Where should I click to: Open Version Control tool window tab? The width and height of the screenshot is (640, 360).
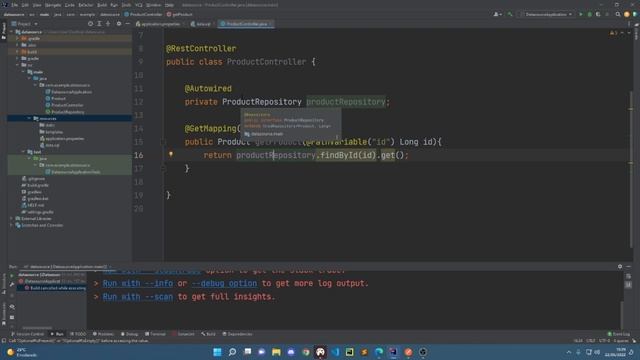point(27,334)
